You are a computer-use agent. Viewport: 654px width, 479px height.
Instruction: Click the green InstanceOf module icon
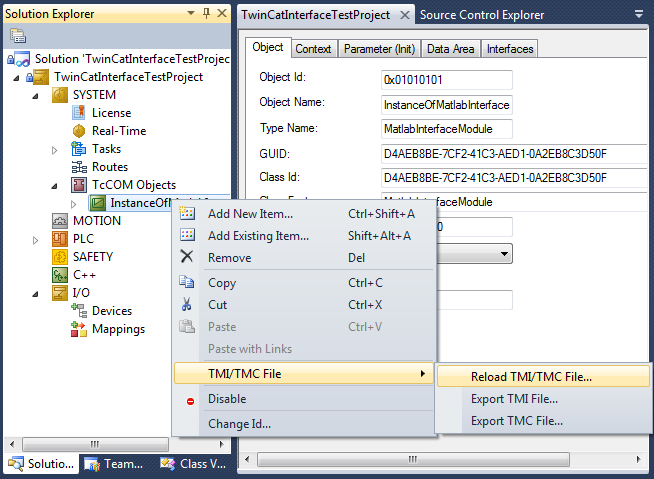pos(98,203)
